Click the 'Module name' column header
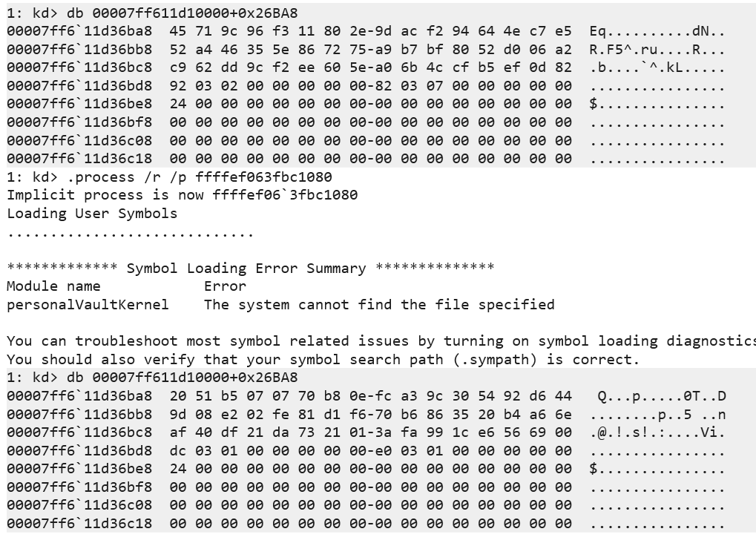Viewport: 756px width, 543px height. [x=53, y=286]
